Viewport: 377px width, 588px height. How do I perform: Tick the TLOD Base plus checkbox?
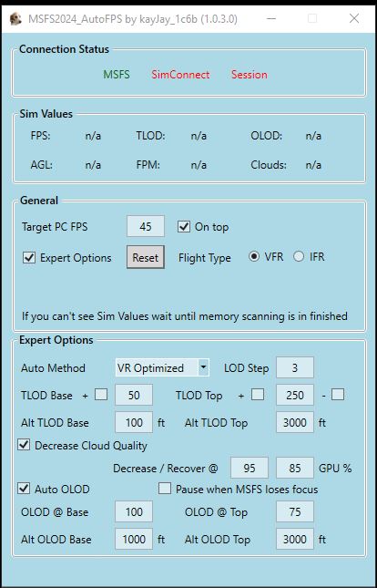(101, 395)
